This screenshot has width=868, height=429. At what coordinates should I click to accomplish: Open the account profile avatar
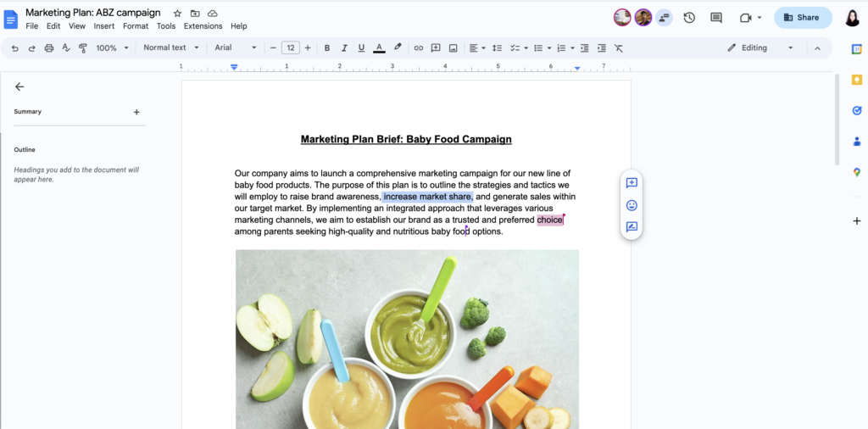852,18
